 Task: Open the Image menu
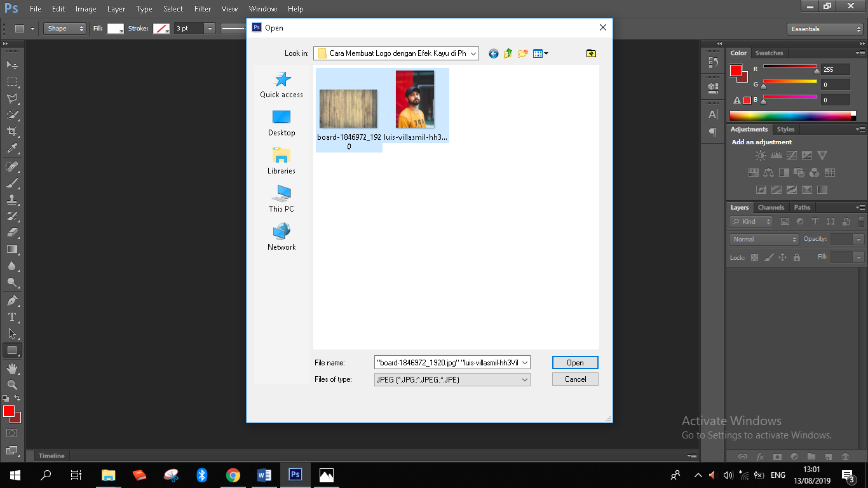tap(86, 9)
